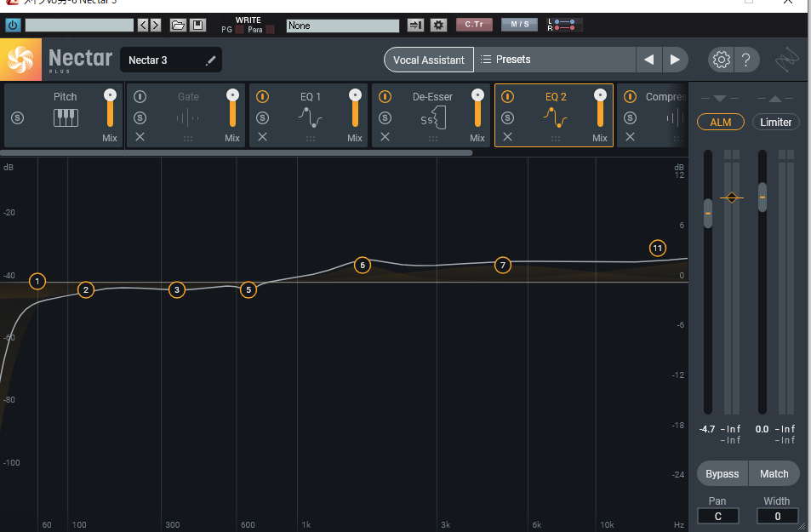Click the Bypass button
Image resolution: width=811 pixels, height=532 pixels.
coord(722,473)
